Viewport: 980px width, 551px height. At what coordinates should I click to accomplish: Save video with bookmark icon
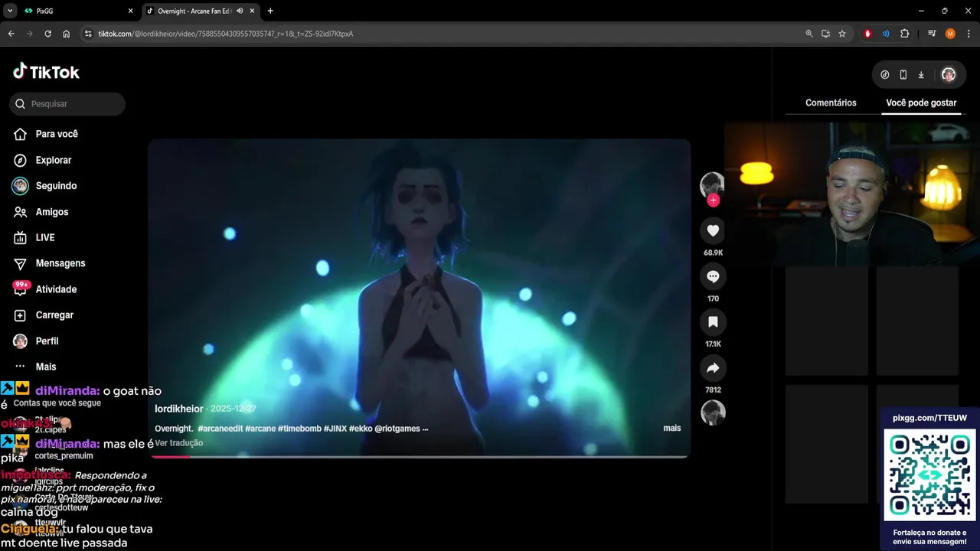point(713,322)
